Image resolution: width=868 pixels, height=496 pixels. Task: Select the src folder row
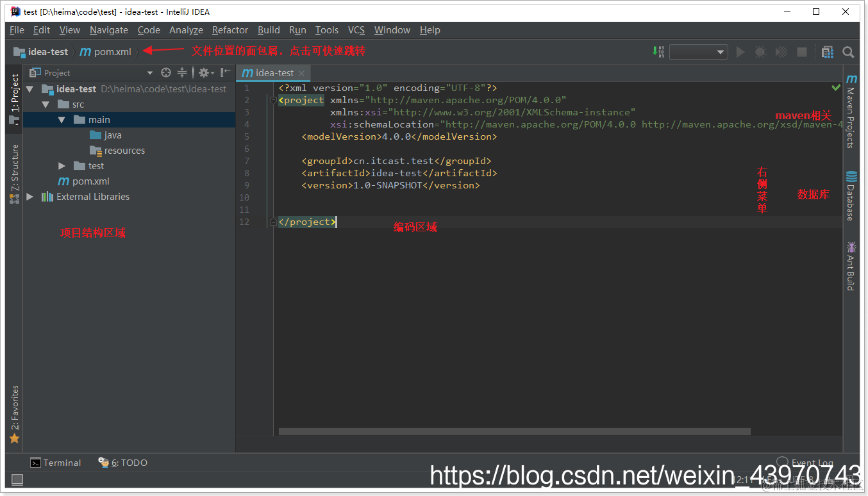pos(129,104)
